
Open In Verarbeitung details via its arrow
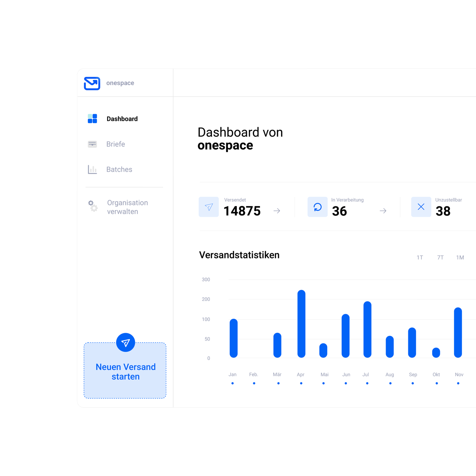click(x=383, y=210)
